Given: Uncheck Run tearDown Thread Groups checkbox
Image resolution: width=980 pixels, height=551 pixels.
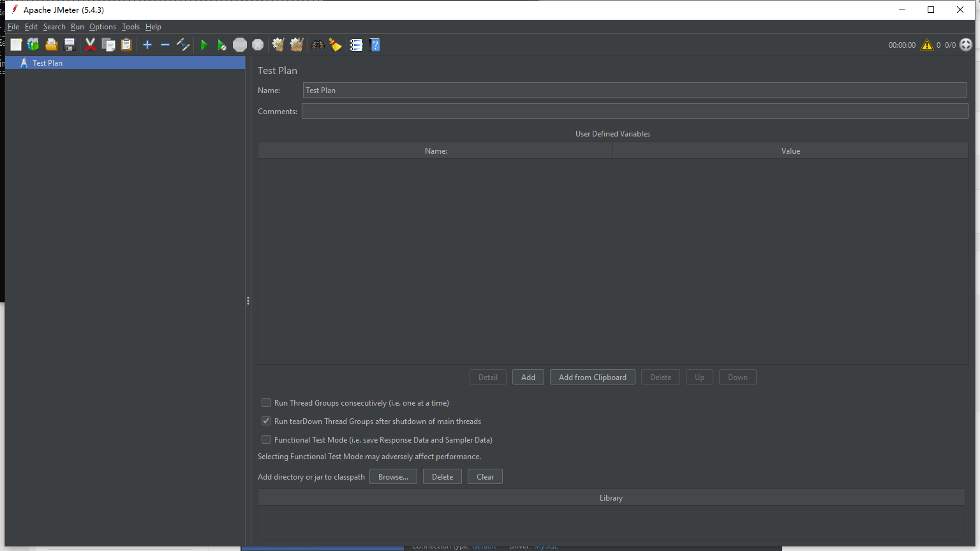Looking at the screenshot, I should pyautogui.click(x=266, y=421).
